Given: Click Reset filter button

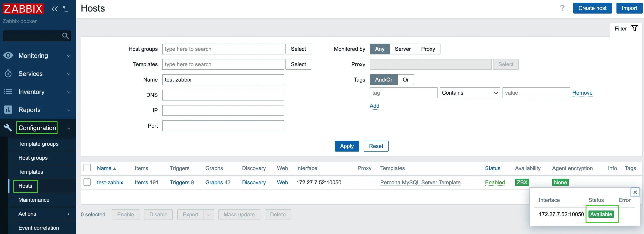Looking at the screenshot, I should (x=376, y=146).
